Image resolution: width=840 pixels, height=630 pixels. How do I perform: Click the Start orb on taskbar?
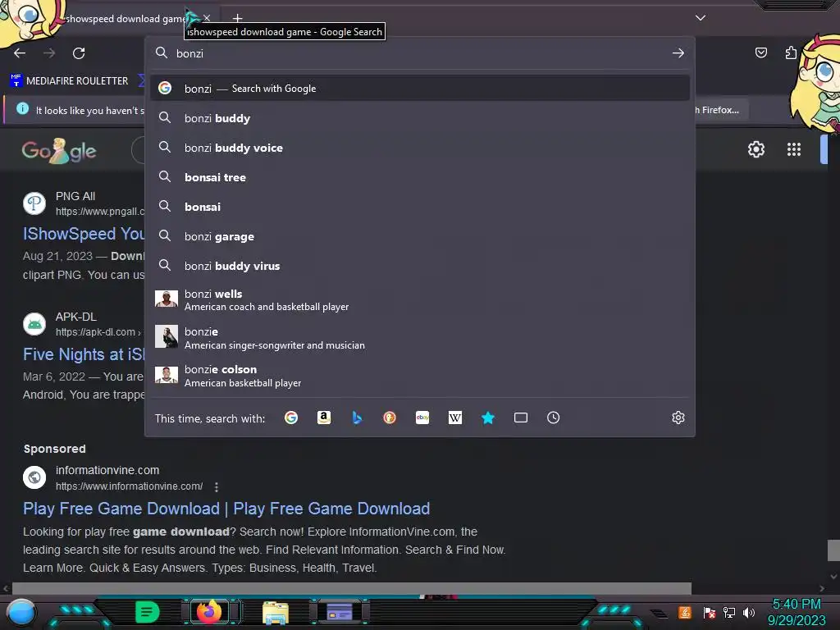[x=21, y=613]
